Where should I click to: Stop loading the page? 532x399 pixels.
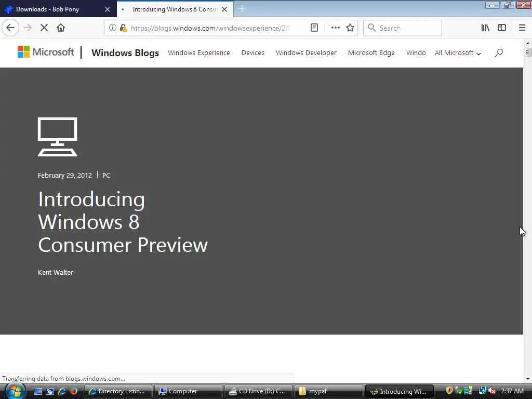tap(44, 28)
